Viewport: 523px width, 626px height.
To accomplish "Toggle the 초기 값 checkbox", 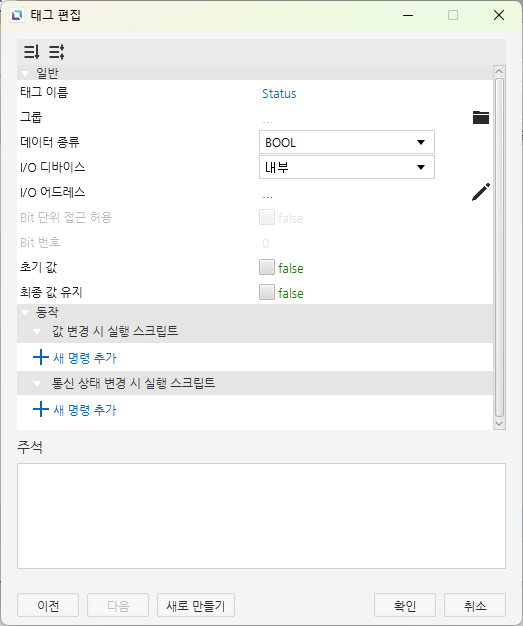I will (267, 267).
